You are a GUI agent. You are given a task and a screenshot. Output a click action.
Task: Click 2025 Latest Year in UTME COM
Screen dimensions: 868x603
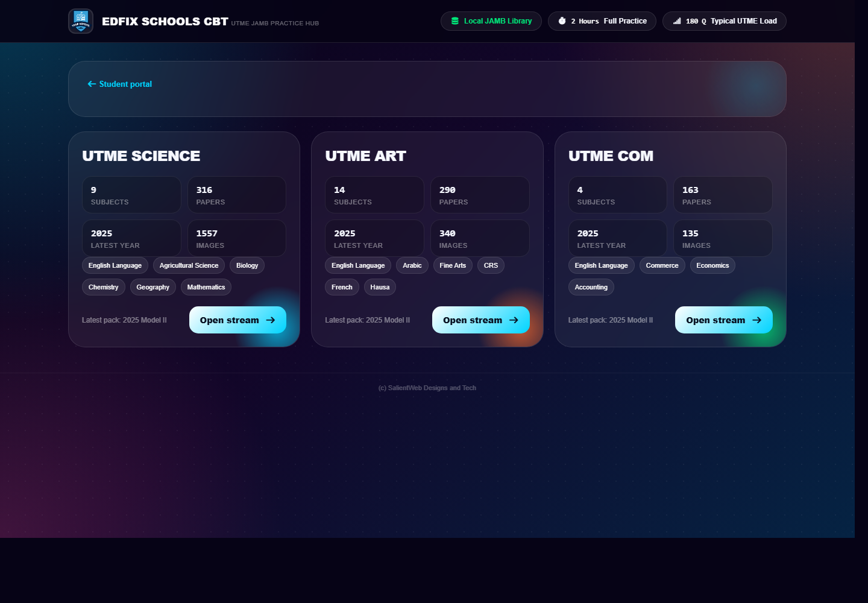[x=618, y=238]
